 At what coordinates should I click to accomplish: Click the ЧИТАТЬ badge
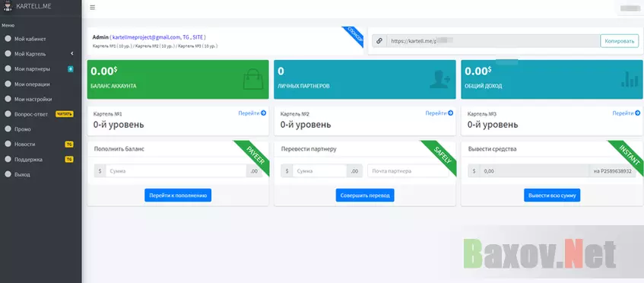65,114
